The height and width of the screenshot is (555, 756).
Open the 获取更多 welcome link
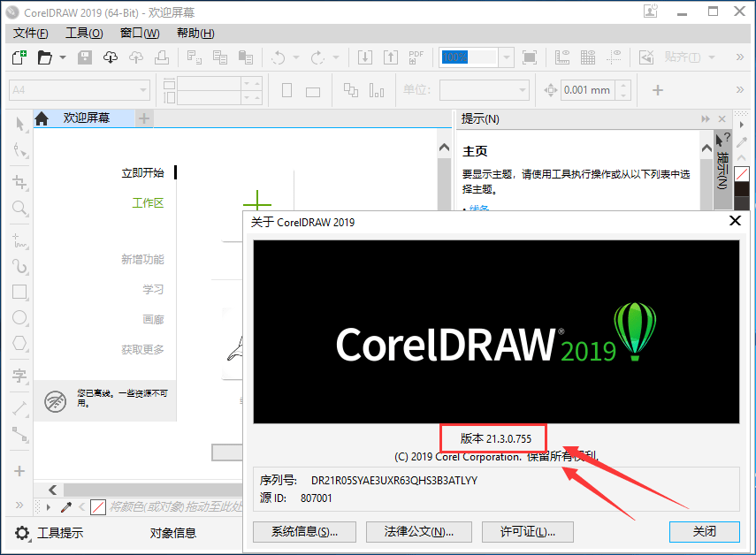pyautogui.click(x=142, y=350)
